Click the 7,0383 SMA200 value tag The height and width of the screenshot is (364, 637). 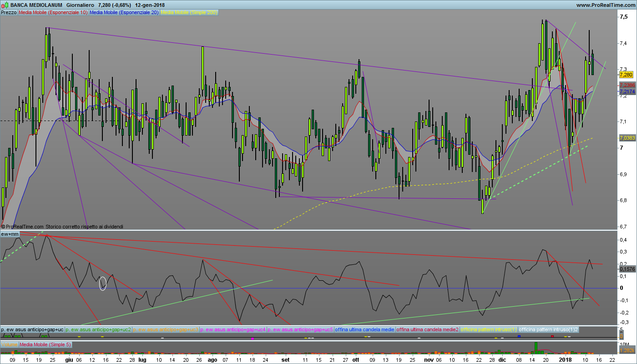click(x=627, y=137)
